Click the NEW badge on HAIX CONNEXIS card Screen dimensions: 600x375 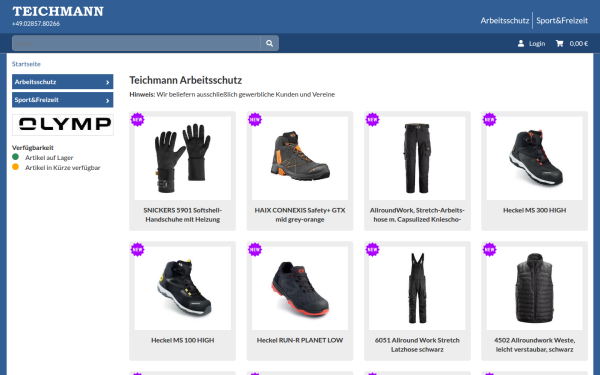(255, 119)
